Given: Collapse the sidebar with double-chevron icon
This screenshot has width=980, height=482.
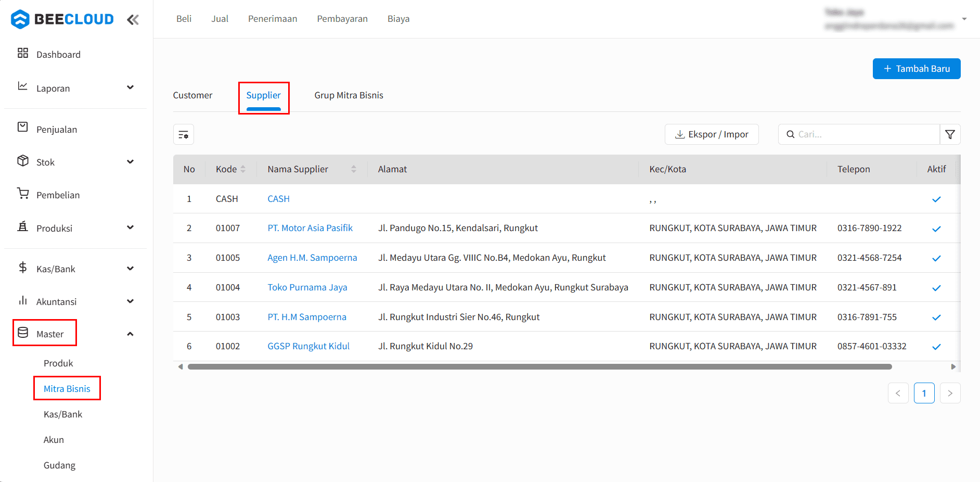Looking at the screenshot, I should (x=133, y=20).
